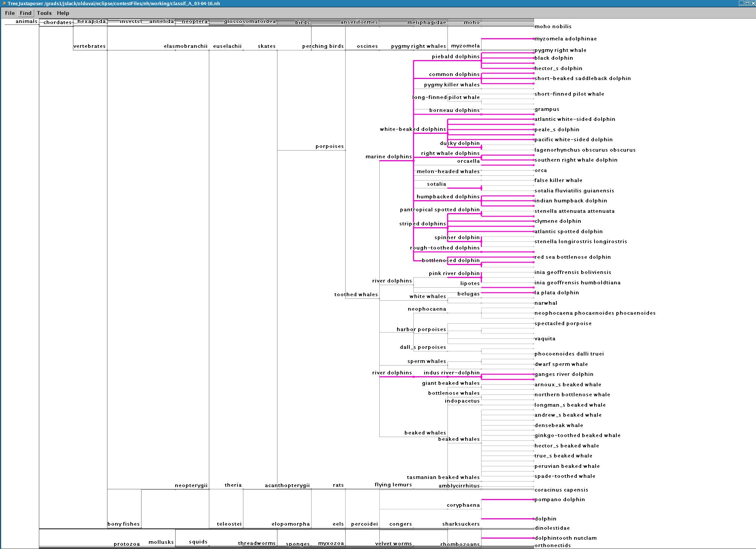
Task: Open the Help menu
Action: point(63,13)
